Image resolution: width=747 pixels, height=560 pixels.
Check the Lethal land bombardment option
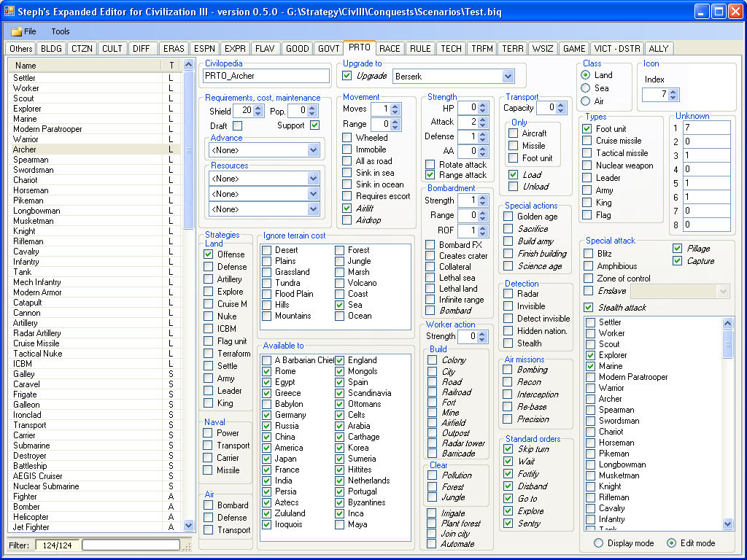[x=430, y=289]
